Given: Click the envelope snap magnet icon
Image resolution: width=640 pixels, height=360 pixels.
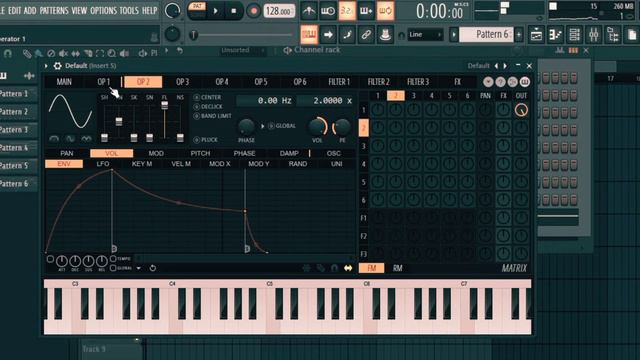Looking at the screenshot, I should (x=334, y=268).
